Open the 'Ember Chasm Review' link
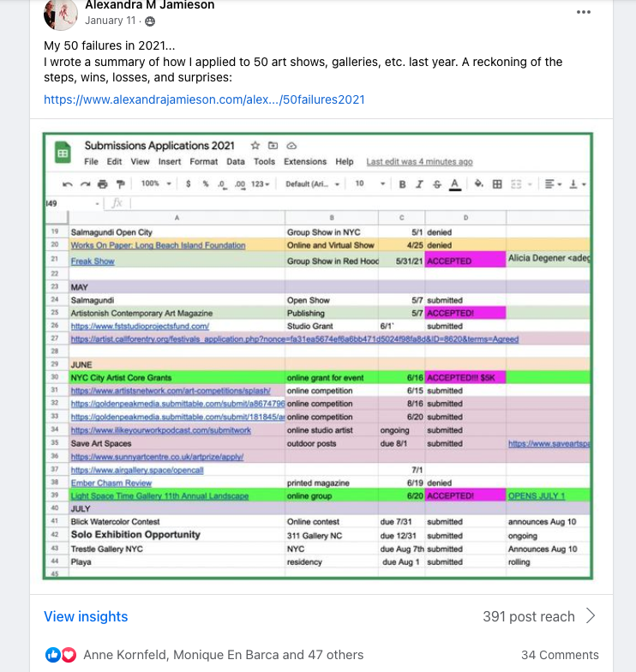 111,483
